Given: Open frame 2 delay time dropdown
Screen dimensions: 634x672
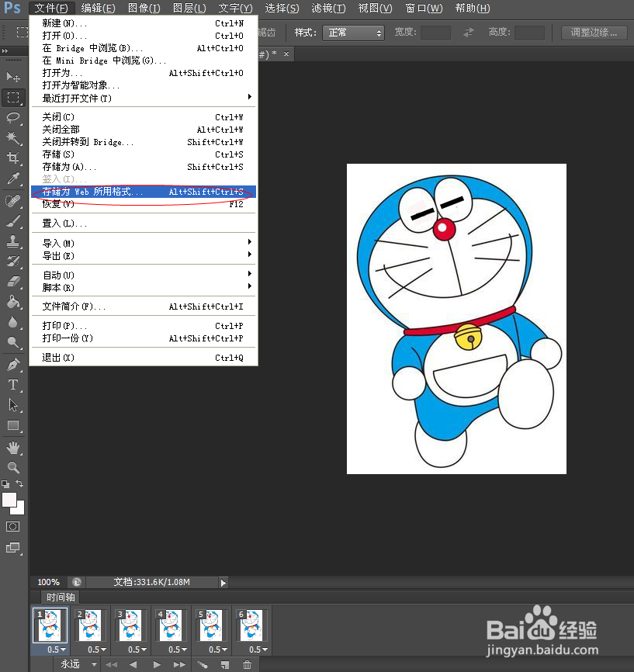Looking at the screenshot, I should pyautogui.click(x=97, y=649).
